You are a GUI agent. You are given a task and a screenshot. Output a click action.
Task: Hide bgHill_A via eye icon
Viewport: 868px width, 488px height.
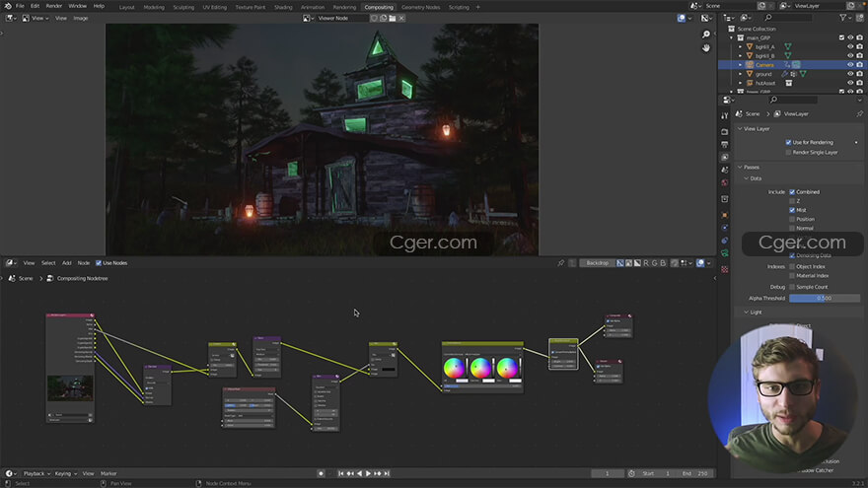tap(850, 46)
